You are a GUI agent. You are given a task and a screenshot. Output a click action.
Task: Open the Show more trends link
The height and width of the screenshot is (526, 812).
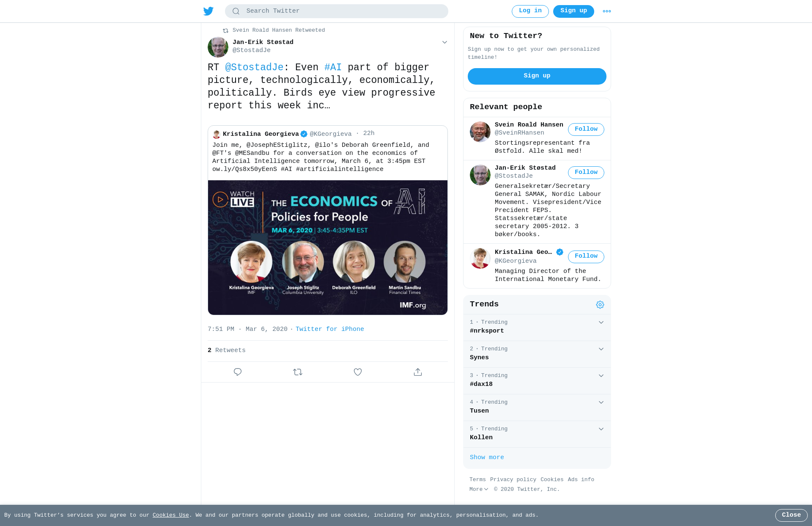pos(487,457)
